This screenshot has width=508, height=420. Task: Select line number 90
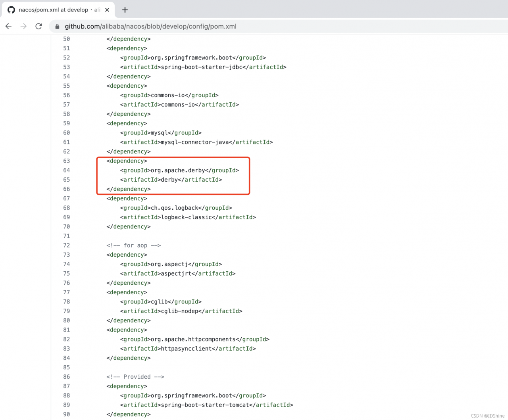[x=66, y=414]
